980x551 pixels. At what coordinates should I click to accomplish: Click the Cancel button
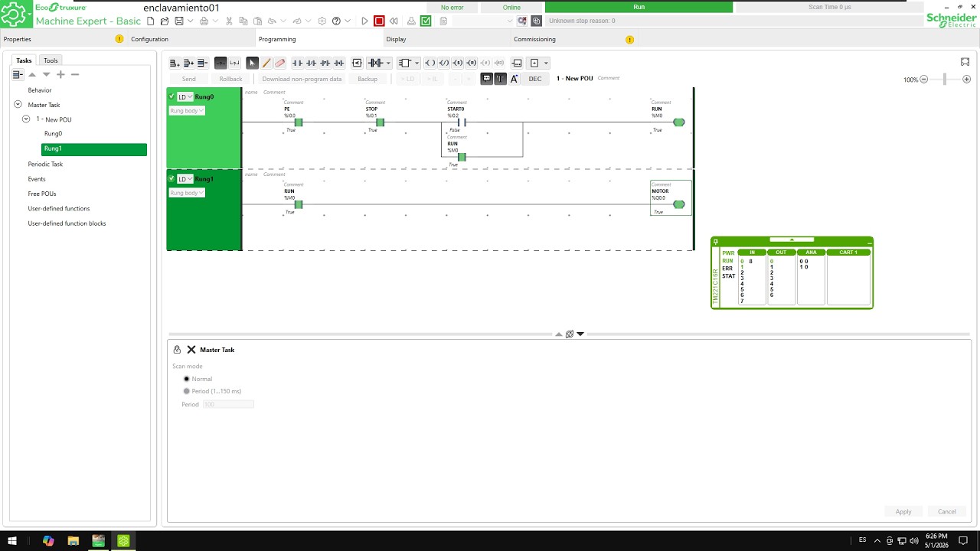point(947,511)
